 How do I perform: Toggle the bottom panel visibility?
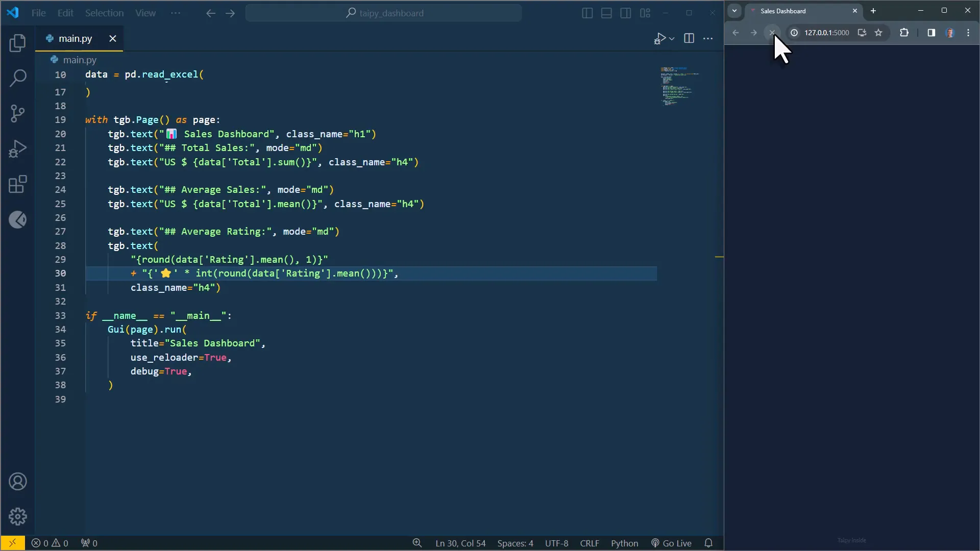pos(606,13)
